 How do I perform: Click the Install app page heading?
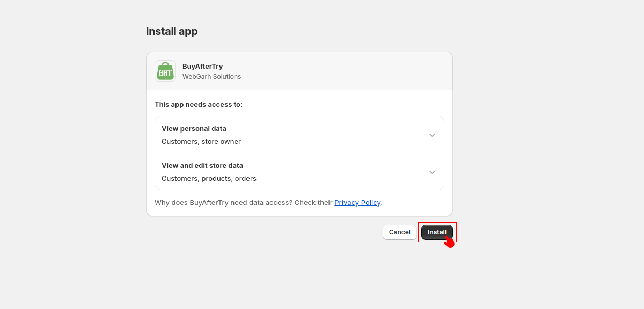point(172,31)
